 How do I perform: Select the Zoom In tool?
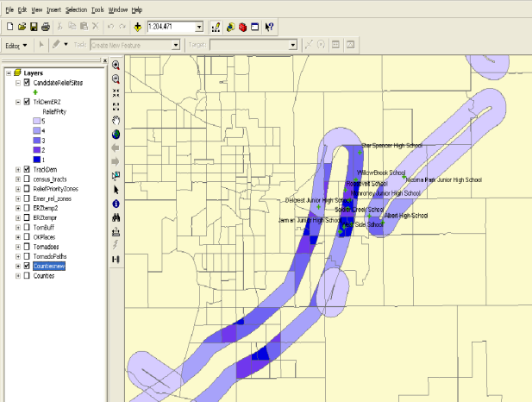click(x=116, y=65)
